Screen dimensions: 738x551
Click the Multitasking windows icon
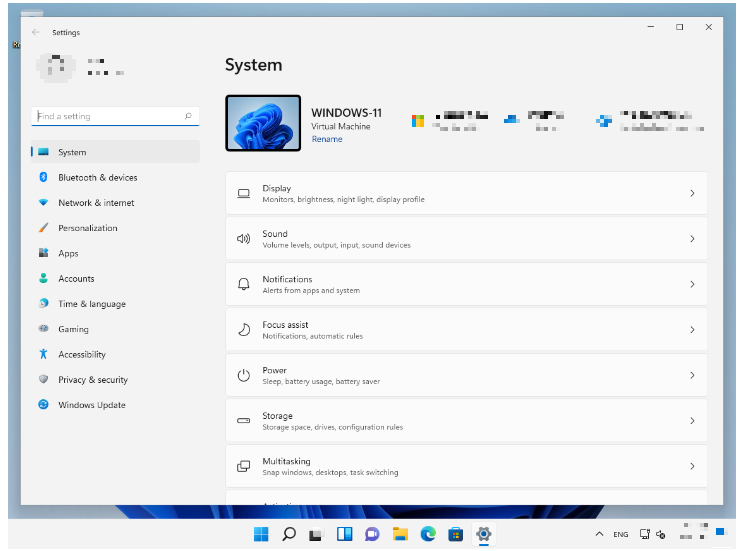pos(243,466)
